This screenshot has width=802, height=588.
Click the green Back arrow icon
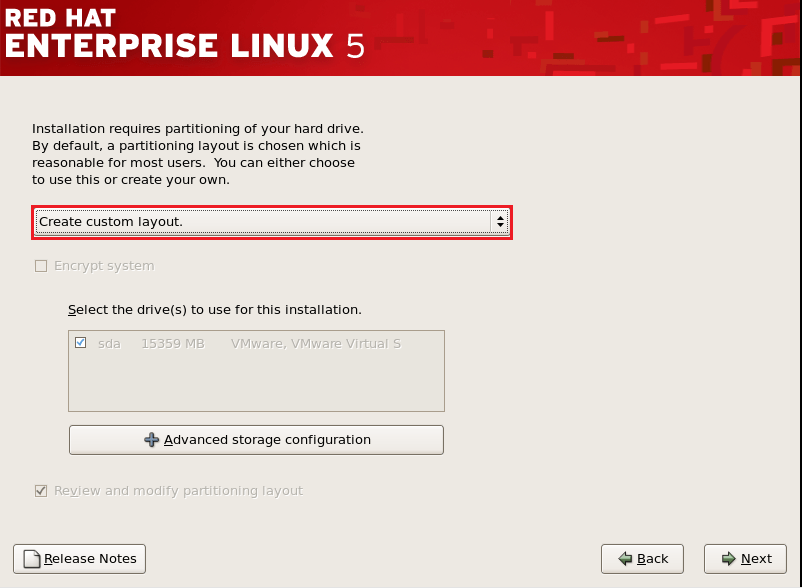[x=625, y=559]
